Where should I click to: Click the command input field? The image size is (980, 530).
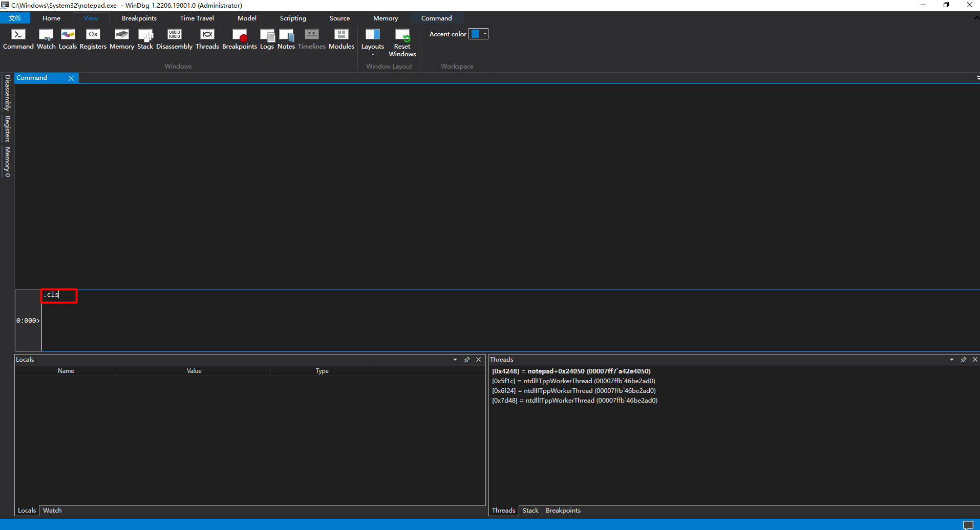pyautogui.click(x=510, y=320)
